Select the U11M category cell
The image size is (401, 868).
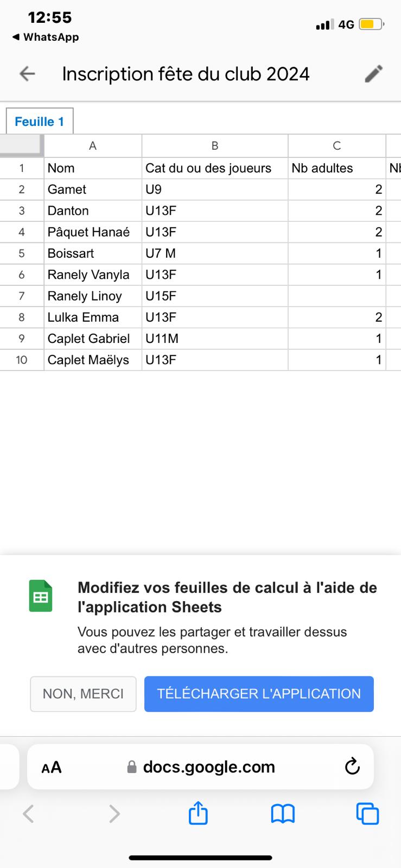[214, 339]
